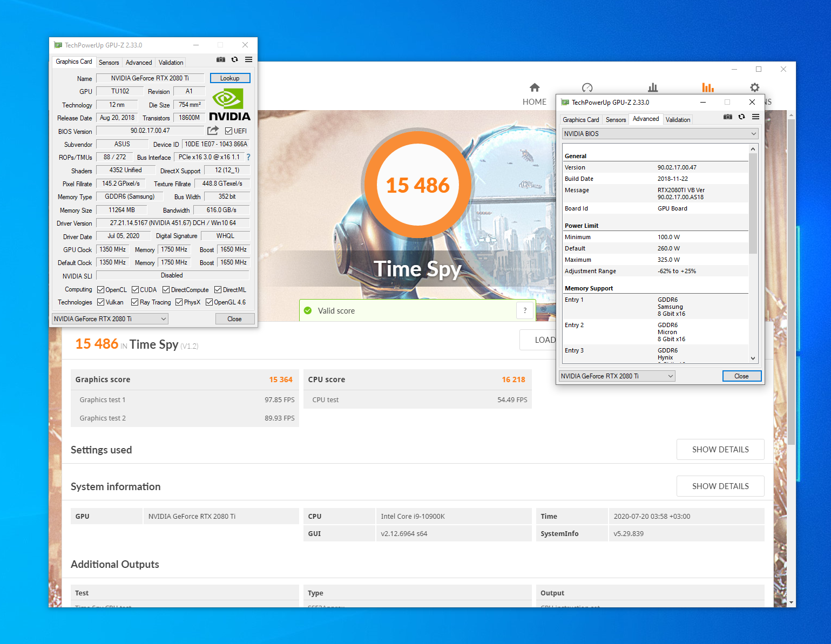The width and height of the screenshot is (831, 644).
Task: Toggle the OpenGL 4.6 checkbox
Action: (x=209, y=302)
